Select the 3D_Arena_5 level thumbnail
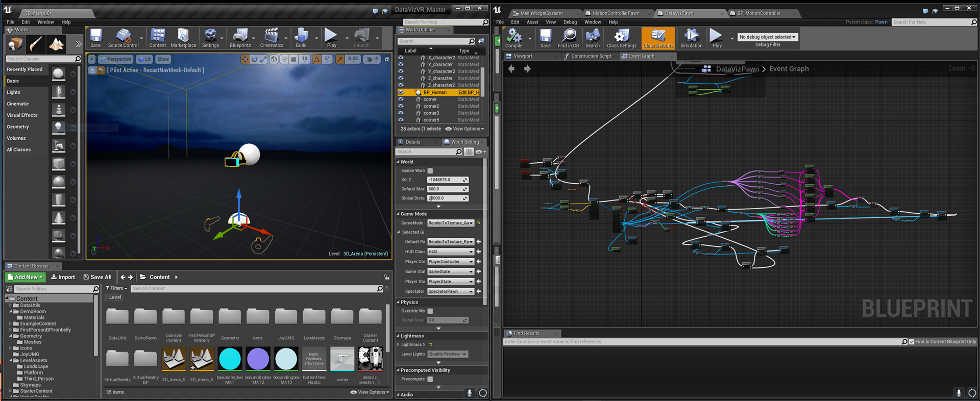This screenshot has width=980, height=401. coord(174,359)
